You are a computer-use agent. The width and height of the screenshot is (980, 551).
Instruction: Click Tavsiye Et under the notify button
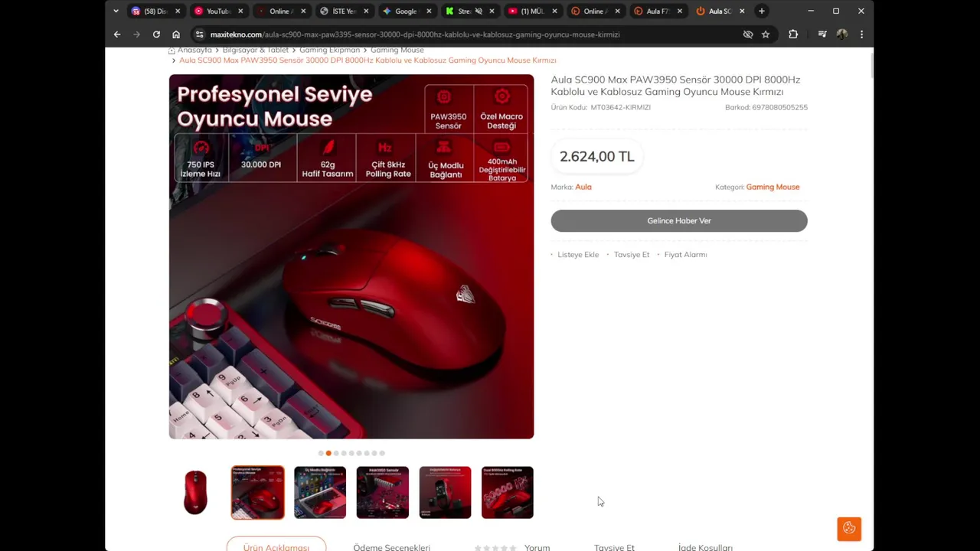point(632,254)
